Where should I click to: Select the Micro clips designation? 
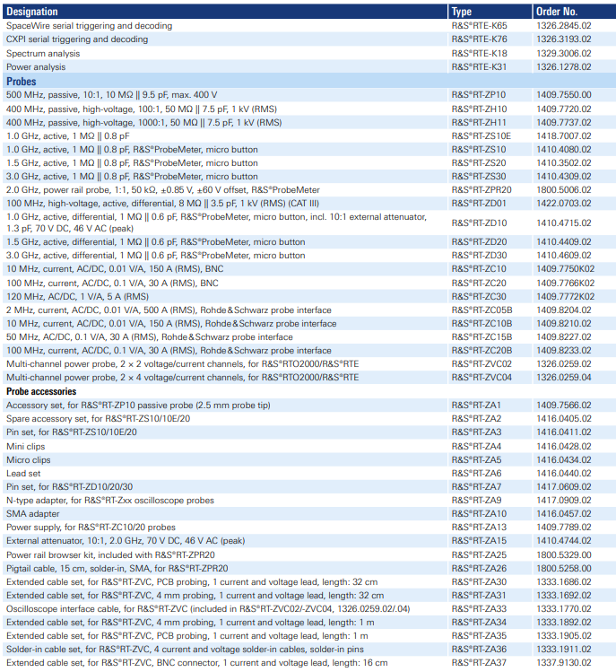click(29, 460)
